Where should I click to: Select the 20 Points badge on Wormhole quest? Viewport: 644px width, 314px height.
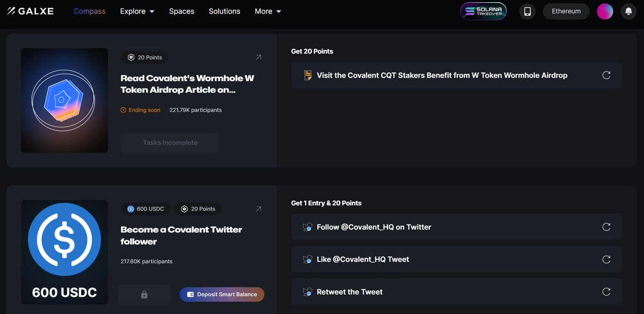click(x=145, y=57)
